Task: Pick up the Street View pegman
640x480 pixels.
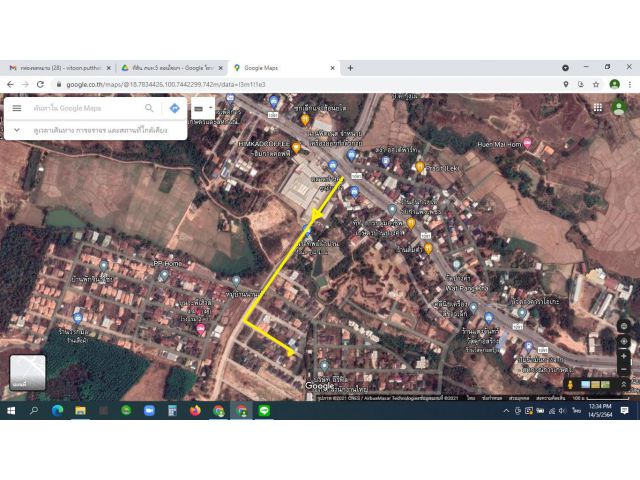Action: 570,384
